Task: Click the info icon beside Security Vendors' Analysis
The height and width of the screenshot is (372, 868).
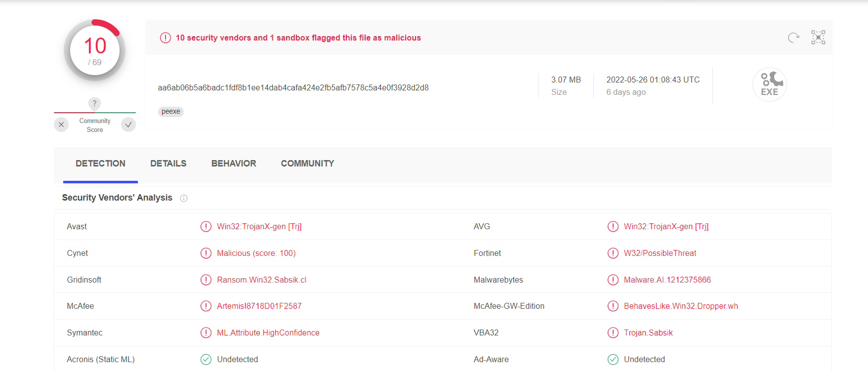Action: pyautogui.click(x=184, y=198)
